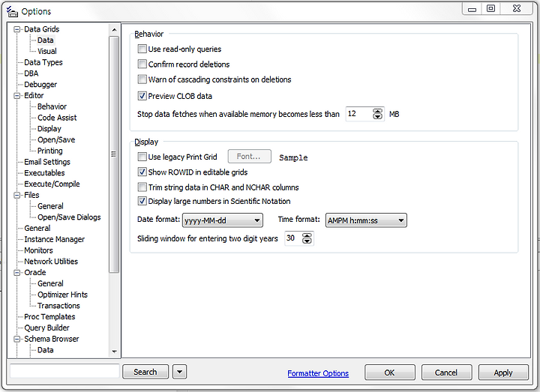The height and width of the screenshot is (392, 540).
Task: Collapse the Data Grids tree node
Action: [x=16, y=29]
